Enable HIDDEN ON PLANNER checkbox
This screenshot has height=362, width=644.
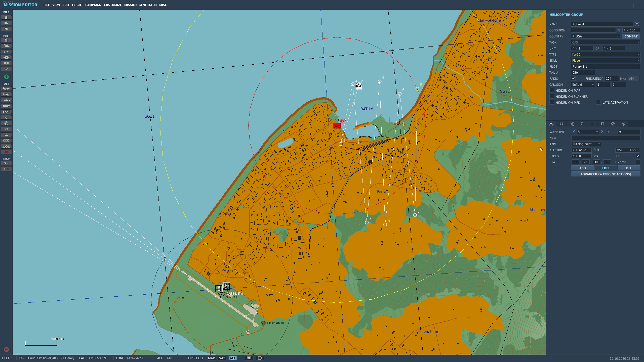click(x=552, y=96)
